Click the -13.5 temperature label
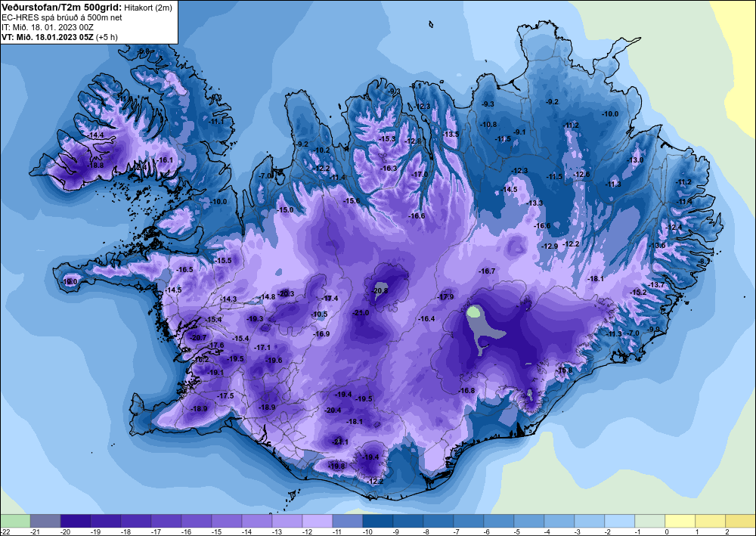This screenshot has width=756, height=536. pos(451,135)
